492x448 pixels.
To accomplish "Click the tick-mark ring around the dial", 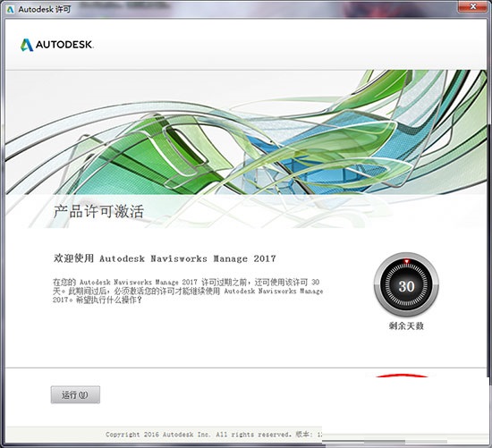I will [406, 285].
